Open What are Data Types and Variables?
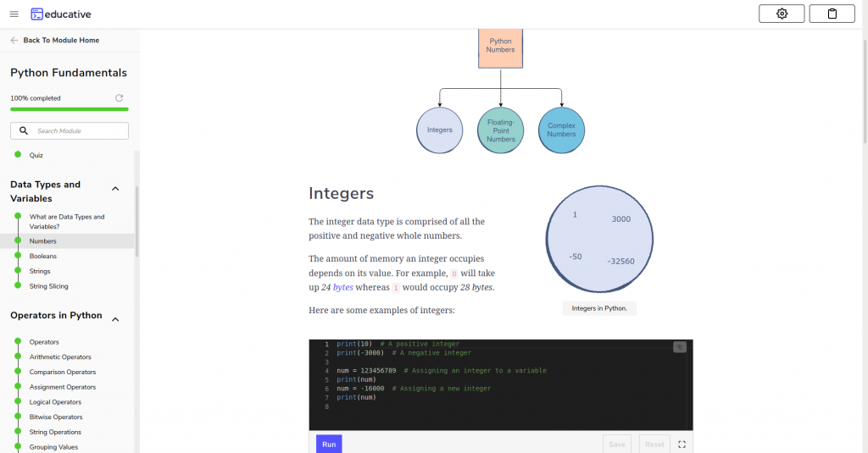The image size is (868, 453). coord(67,222)
